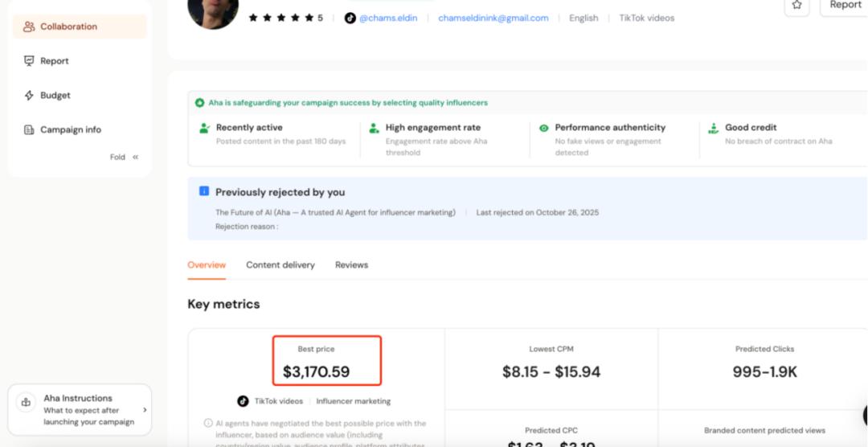Expand the Aha Instructions arrow
This screenshot has width=868, height=447.
click(x=145, y=410)
